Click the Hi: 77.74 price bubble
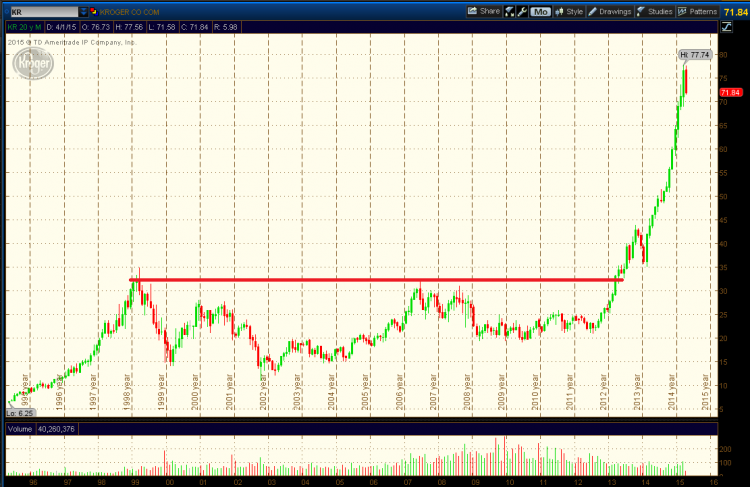 [x=695, y=55]
